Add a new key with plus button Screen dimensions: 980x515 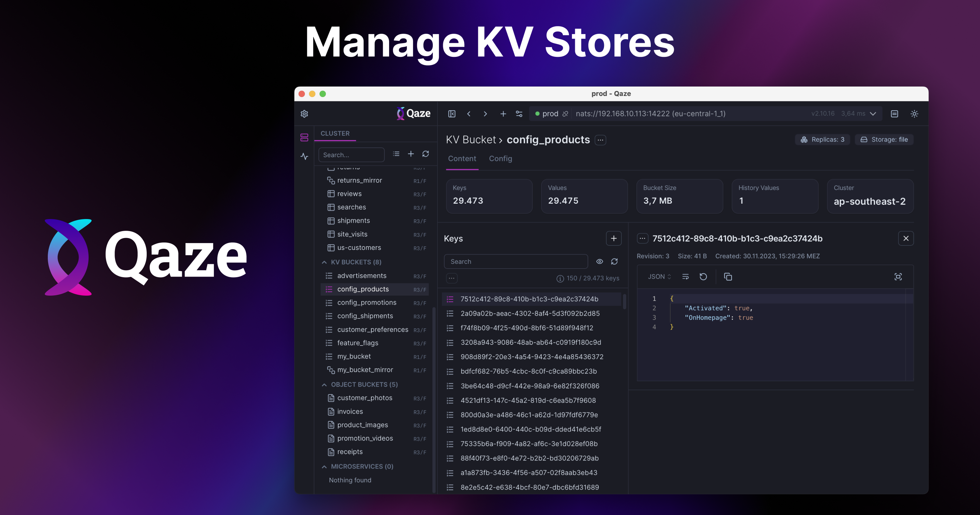pos(614,238)
